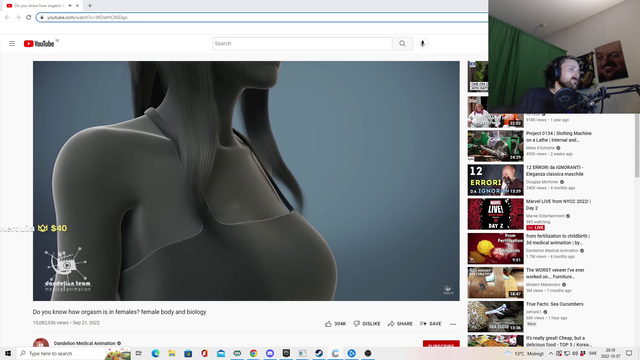Viewport: 640px width, 360px height.
Task: Go back with the browser back arrow
Action: 7,17
